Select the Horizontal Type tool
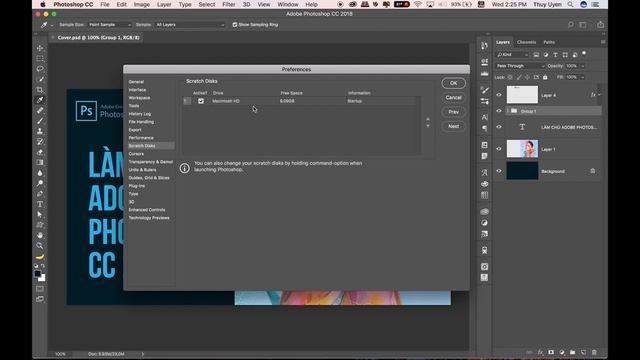The height and width of the screenshot is (360, 640). tap(40, 204)
